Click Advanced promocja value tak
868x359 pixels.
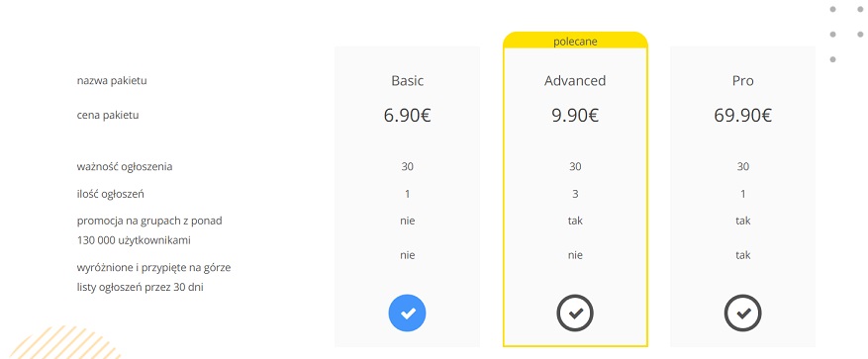[575, 221]
